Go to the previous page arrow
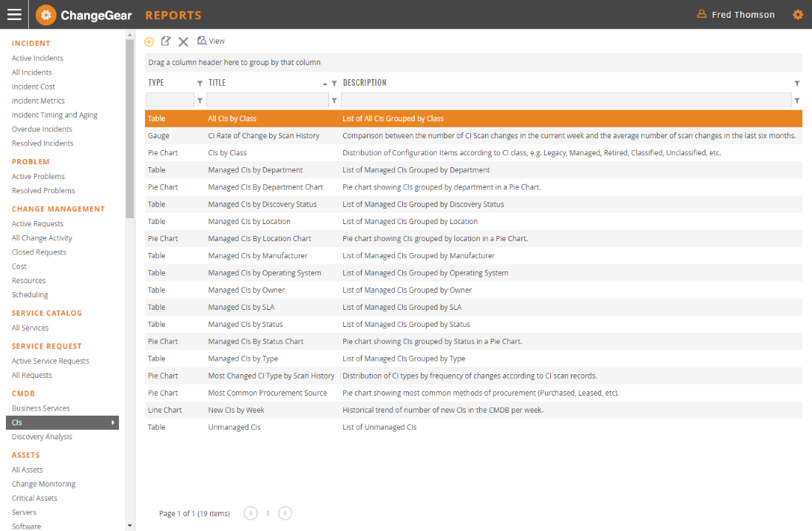812x531 pixels. click(x=251, y=513)
